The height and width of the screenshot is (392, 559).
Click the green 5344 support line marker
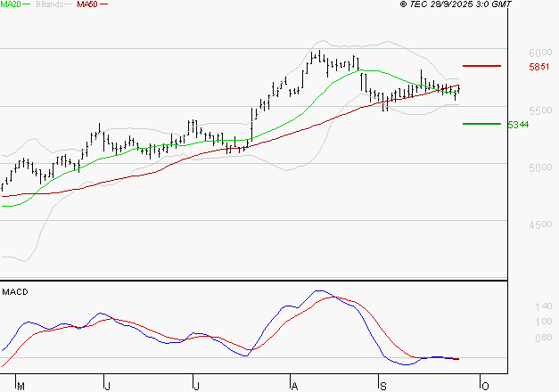coord(481,124)
